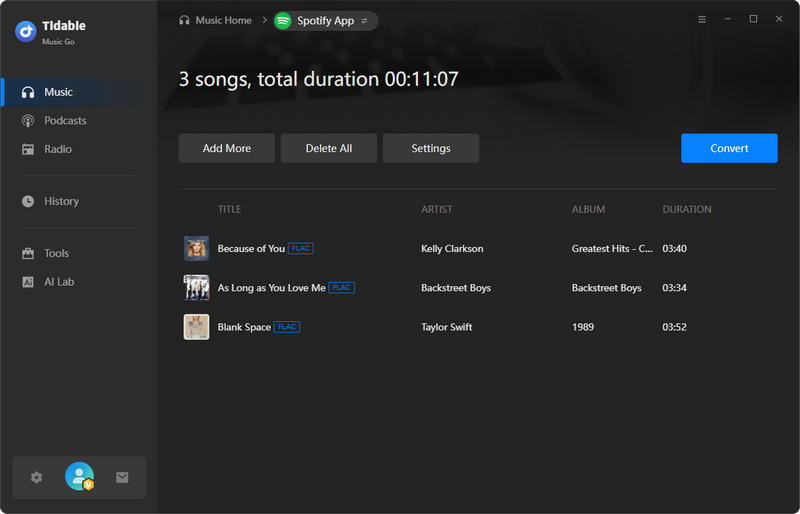Image resolution: width=800 pixels, height=514 pixels.
Task: Open the Radio section
Action: coord(78,149)
